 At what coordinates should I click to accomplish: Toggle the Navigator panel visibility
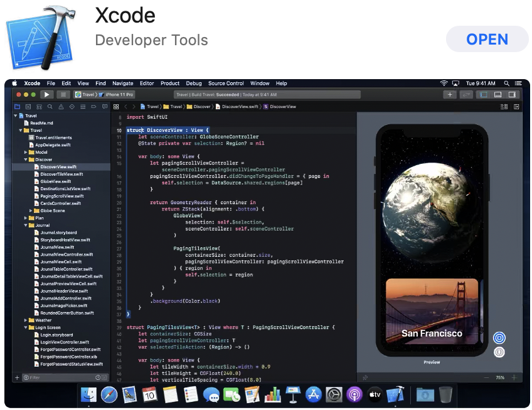pos(484,95)
